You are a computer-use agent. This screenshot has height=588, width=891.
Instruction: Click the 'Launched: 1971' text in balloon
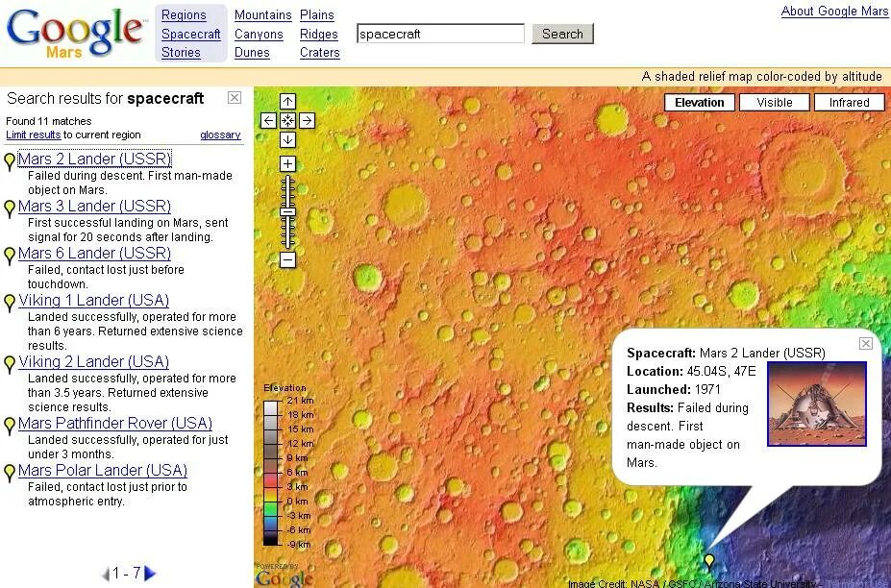pos(674,390)
